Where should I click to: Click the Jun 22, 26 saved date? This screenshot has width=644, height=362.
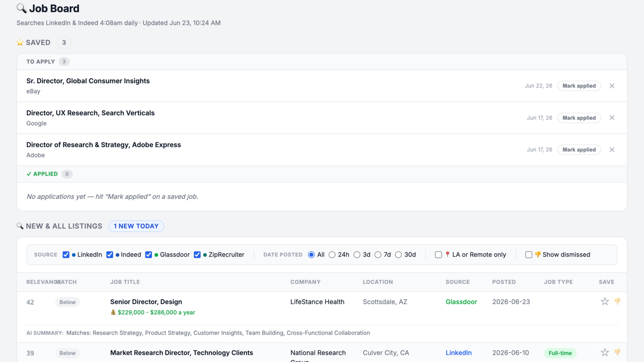coord(539,86)
